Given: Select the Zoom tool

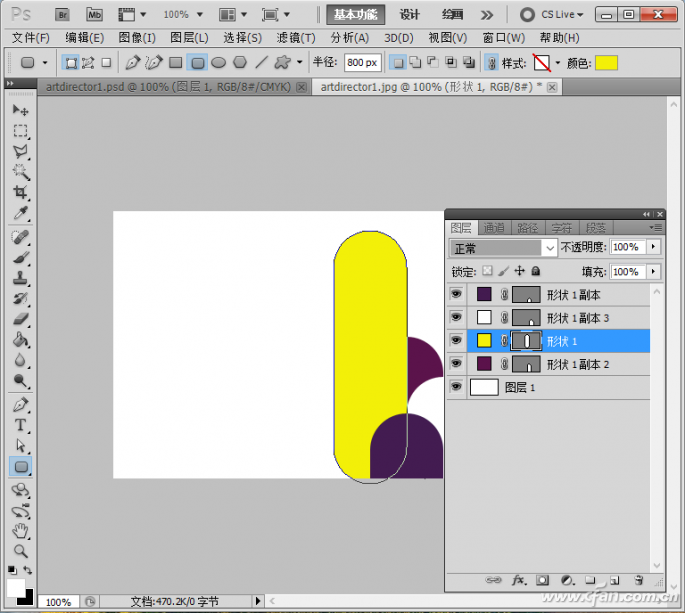Looking at the screenshot, I should click(x=20, y=551).
